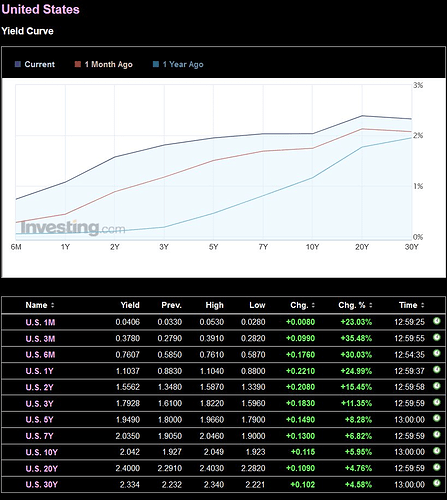Click the 1 Year Ago blue color square
The image size is (447, 500).
point(156,64)
